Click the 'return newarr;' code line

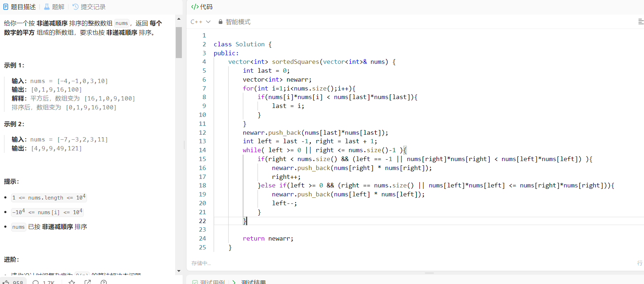pos(268,238)
